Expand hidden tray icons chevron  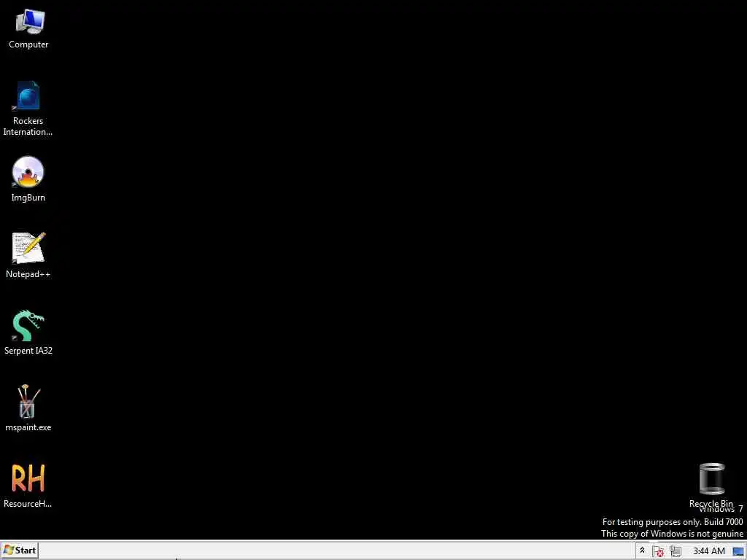click(x=642, y=551)
